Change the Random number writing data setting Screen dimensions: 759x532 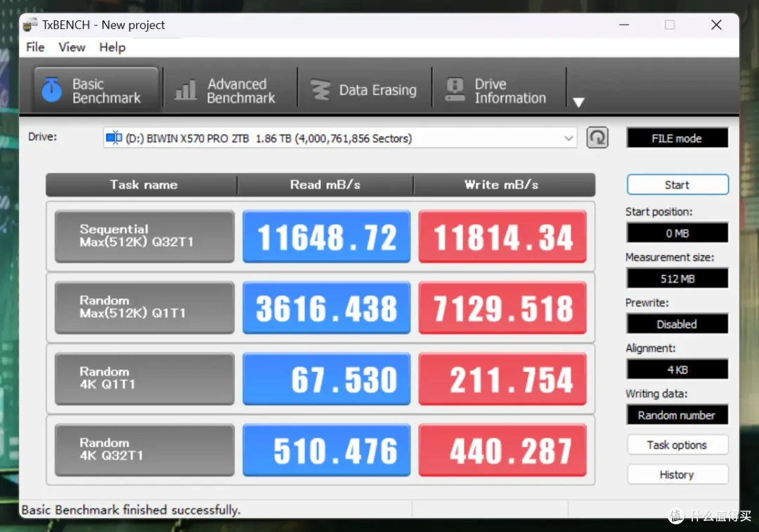pos(677,415)
